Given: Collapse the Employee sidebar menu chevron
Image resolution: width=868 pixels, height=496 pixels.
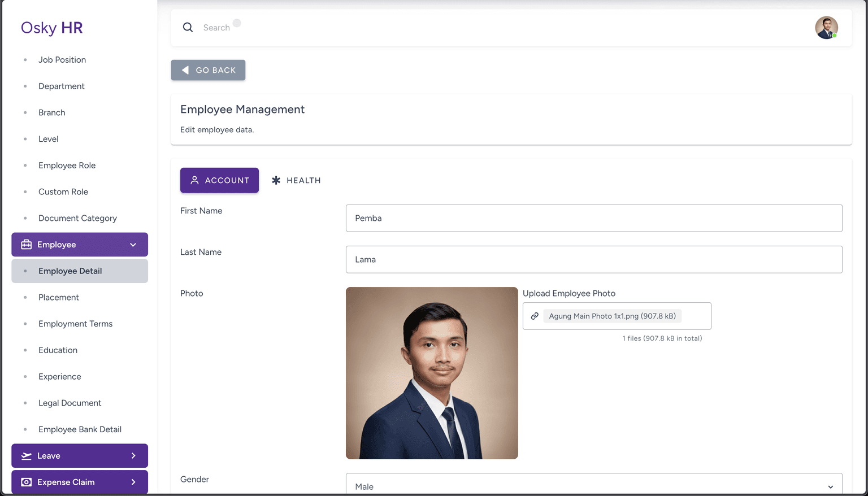Looking at the screenshot, I should pos(133,245).
